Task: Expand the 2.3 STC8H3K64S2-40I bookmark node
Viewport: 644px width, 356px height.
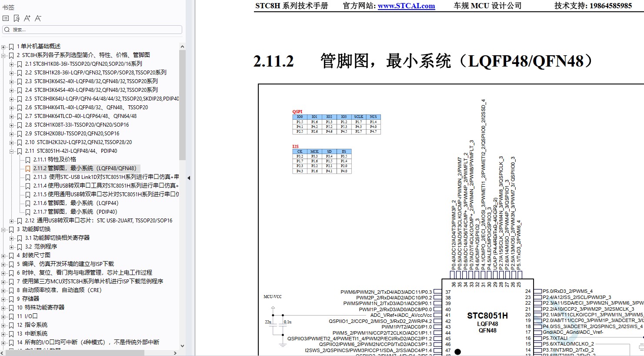Action: pos(12,81)
